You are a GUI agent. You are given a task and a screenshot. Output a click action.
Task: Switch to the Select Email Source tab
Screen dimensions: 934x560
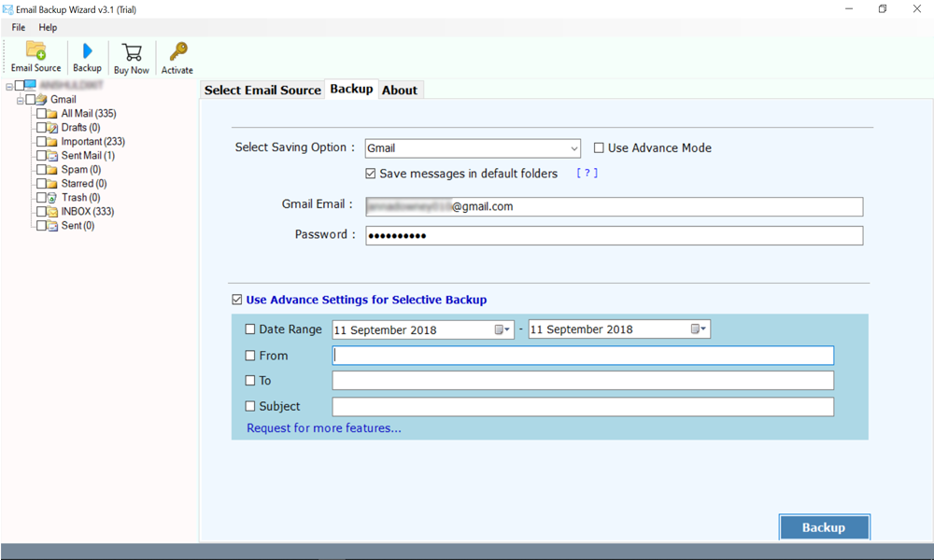tap(262, 90)
